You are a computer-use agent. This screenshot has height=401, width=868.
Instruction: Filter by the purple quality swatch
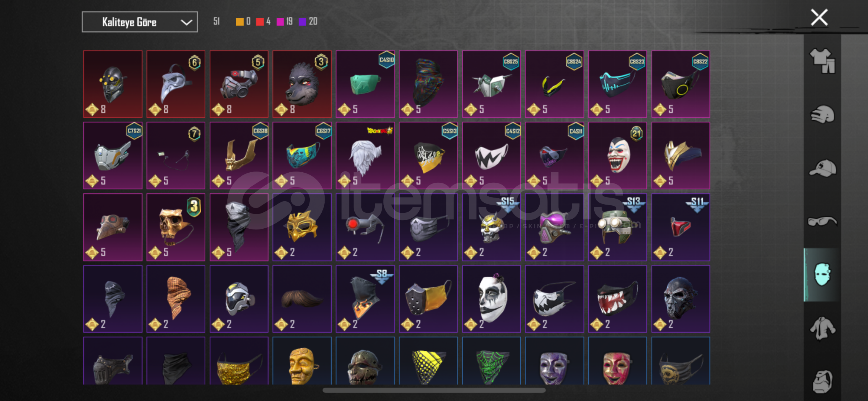[302, 22]
